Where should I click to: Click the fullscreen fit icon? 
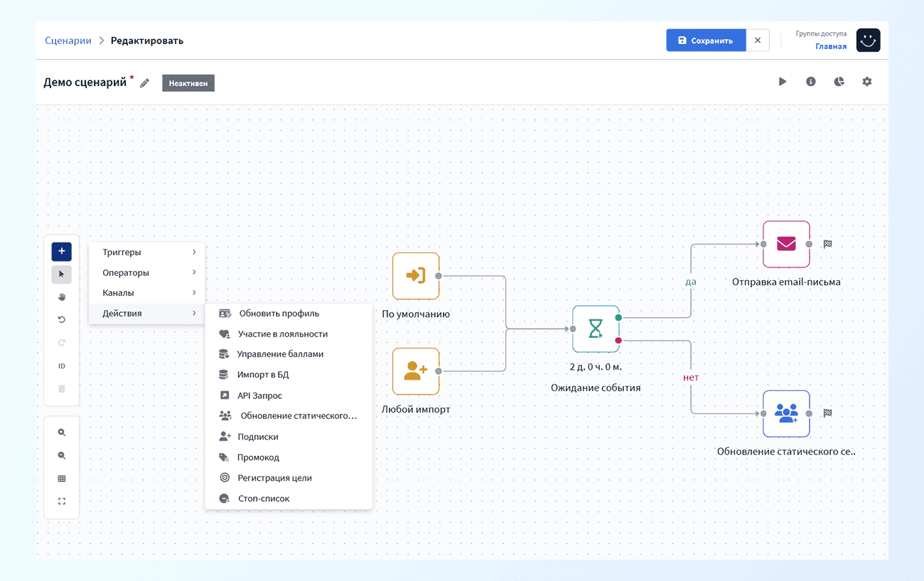pyautogui.click(x=61, y=501)
